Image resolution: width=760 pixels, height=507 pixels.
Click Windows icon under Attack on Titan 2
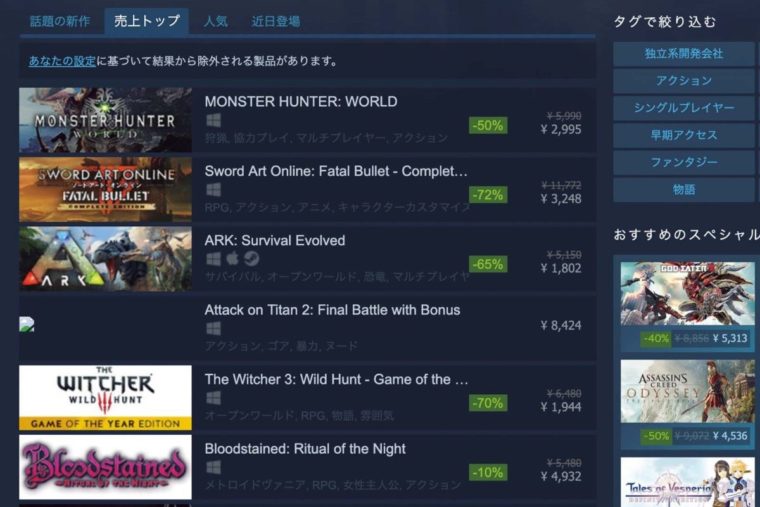click(x=213, y=329)
